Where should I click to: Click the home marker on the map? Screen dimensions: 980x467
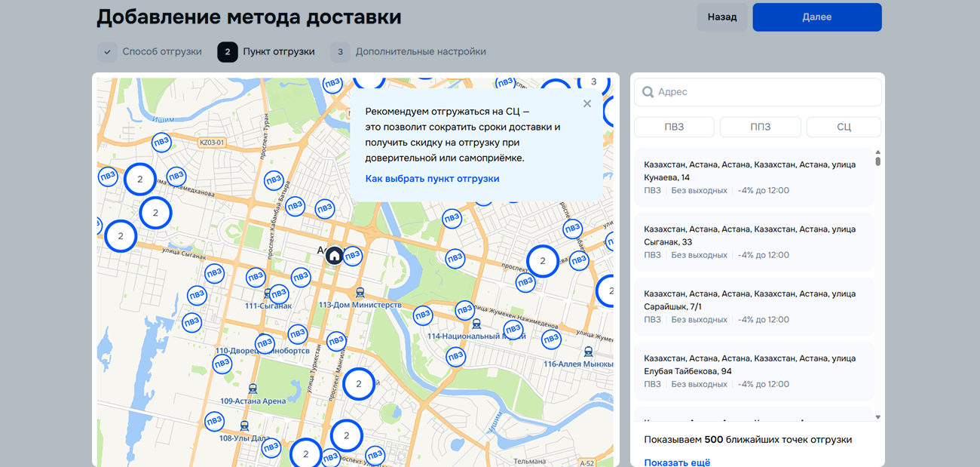(x=334, y=255)
